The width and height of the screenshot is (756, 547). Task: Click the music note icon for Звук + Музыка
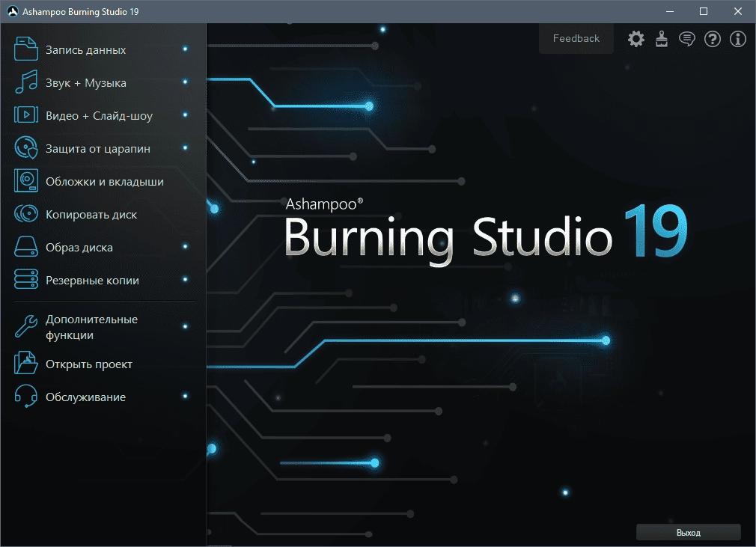point(26,82)
